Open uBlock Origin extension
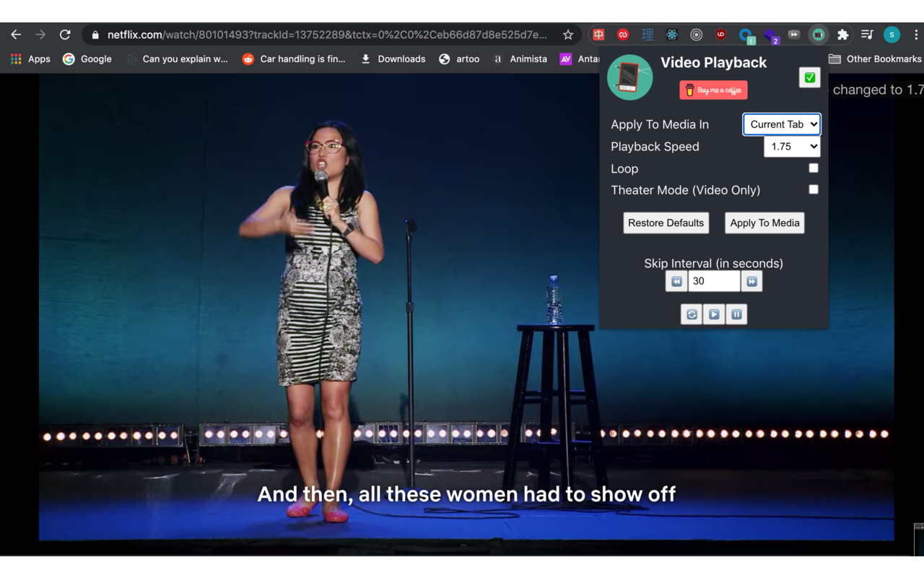 tap(720, 35)
